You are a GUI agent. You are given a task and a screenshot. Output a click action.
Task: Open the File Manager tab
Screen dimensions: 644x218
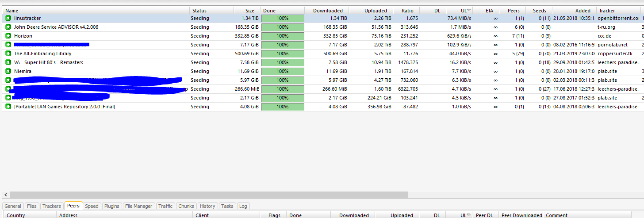(138, 206)
